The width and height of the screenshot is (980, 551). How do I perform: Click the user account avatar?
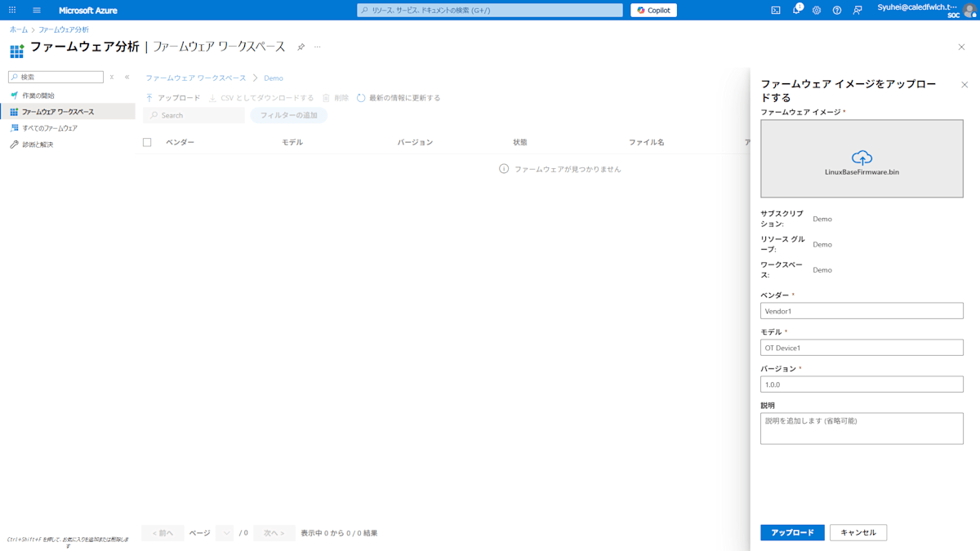pos(969,11)
